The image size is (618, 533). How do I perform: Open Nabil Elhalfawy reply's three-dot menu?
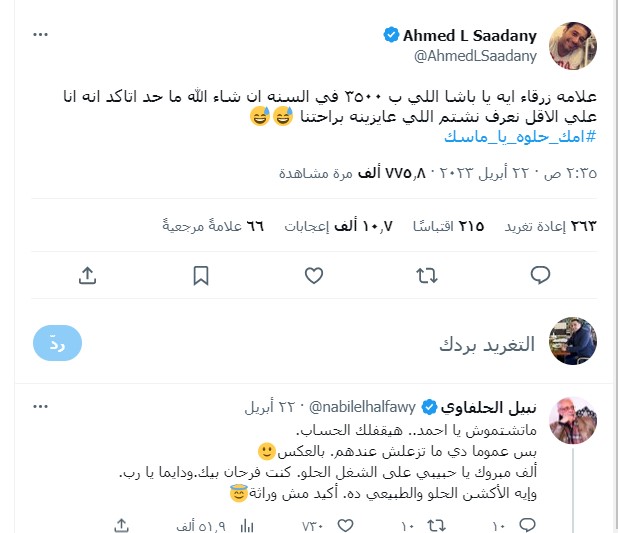tap(40, 406)
